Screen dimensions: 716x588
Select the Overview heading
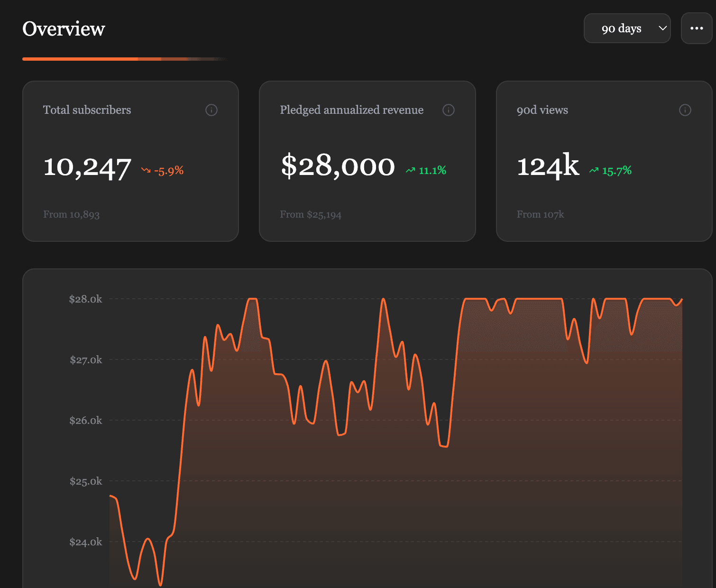click(64, 29)
